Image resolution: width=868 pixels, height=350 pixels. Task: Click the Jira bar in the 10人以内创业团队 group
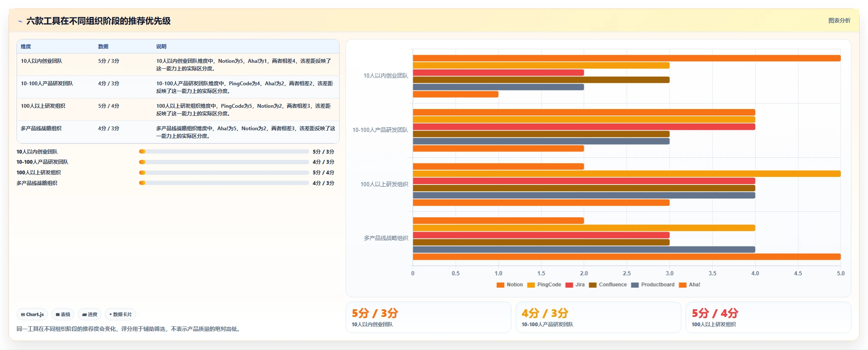(498, 73)
